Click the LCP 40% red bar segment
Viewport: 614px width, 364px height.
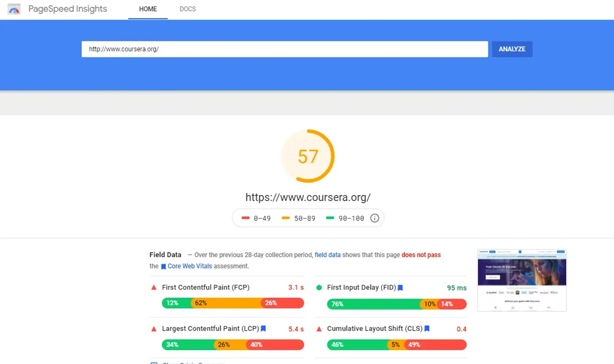coord(275,345)
